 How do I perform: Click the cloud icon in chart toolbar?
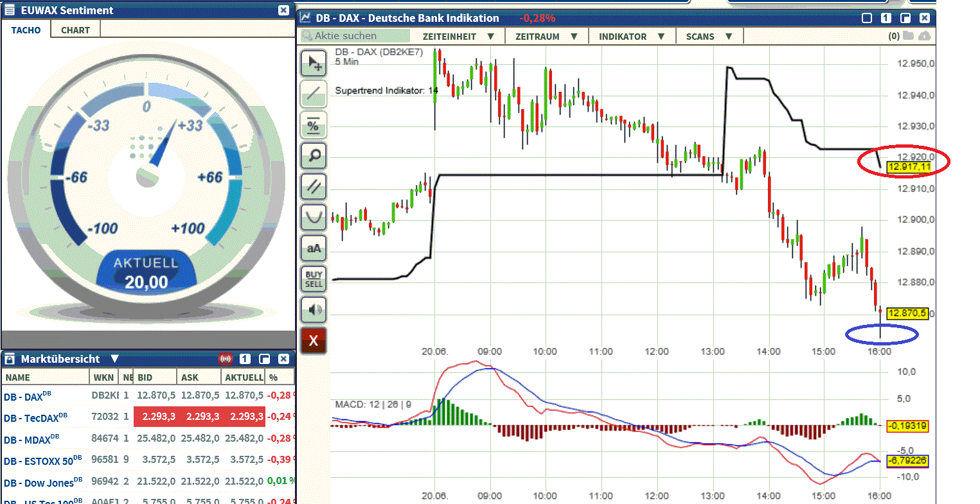pos(924,36)
